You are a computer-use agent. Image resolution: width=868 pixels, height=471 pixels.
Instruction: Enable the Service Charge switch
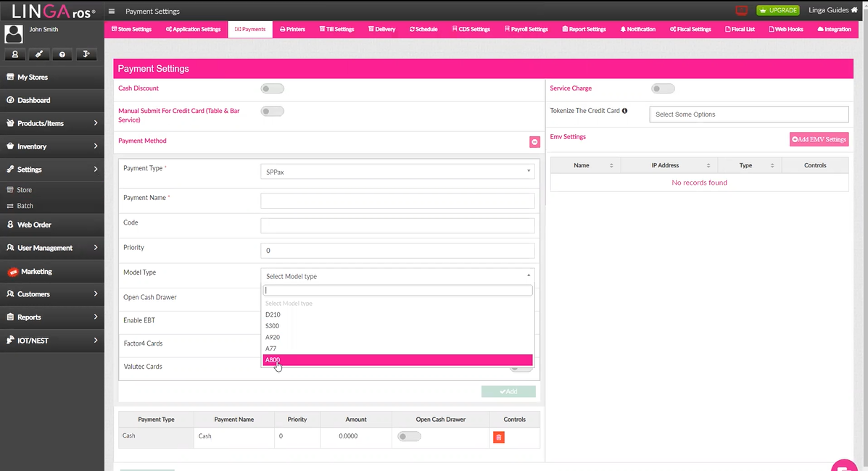[664, 88]
